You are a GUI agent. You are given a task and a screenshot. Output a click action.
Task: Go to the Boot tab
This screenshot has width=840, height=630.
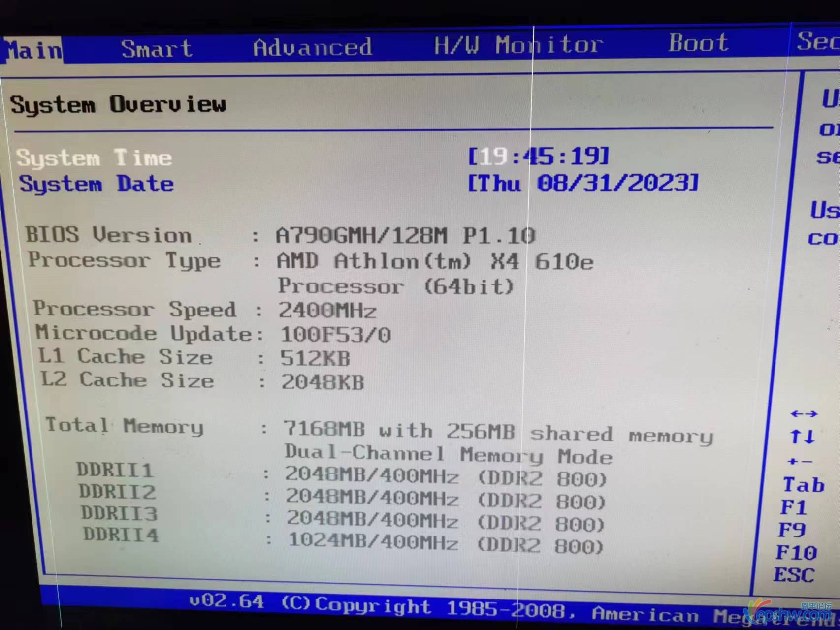[698, 42]
